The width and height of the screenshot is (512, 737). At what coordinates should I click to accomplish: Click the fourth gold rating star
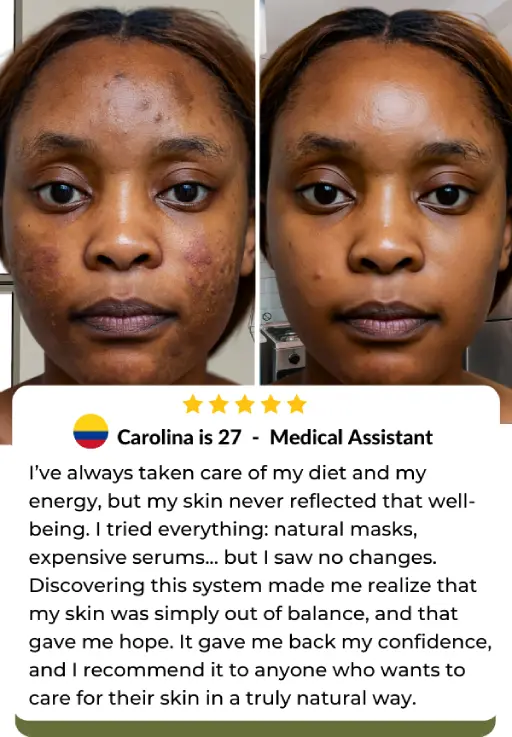point(271,404)
